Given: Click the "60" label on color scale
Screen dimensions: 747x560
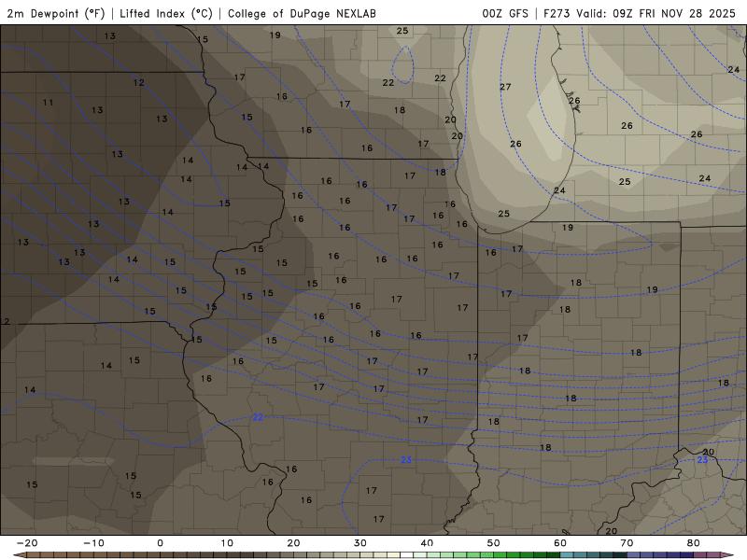Looking at the screenshot, I should 560,543.
